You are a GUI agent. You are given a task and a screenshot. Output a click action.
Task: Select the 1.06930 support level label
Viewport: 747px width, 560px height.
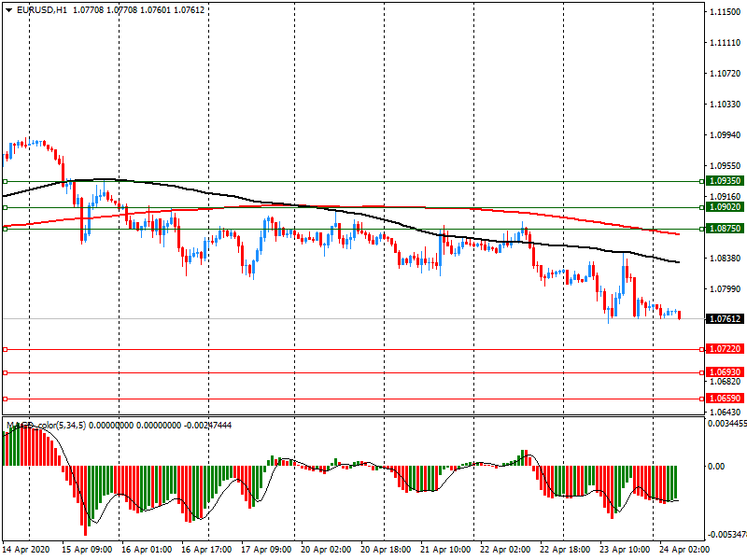tap(725, 372)
